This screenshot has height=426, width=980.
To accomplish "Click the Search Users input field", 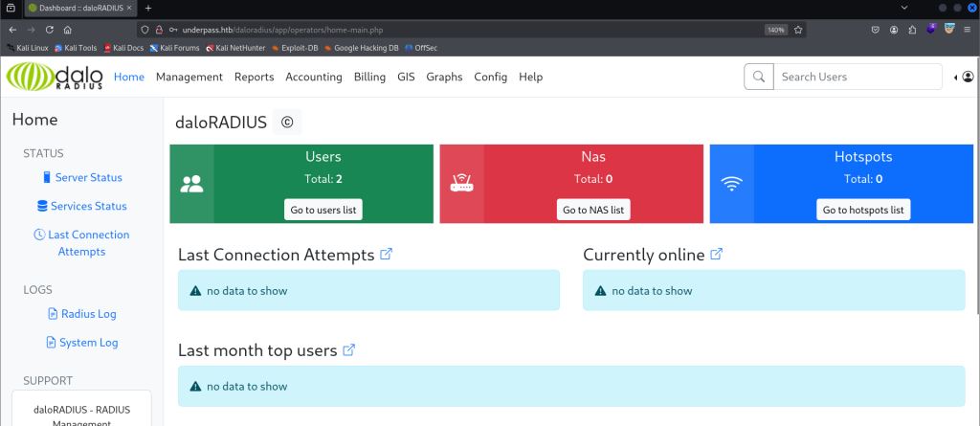I will pyautogui.click(x=857, y=77).
